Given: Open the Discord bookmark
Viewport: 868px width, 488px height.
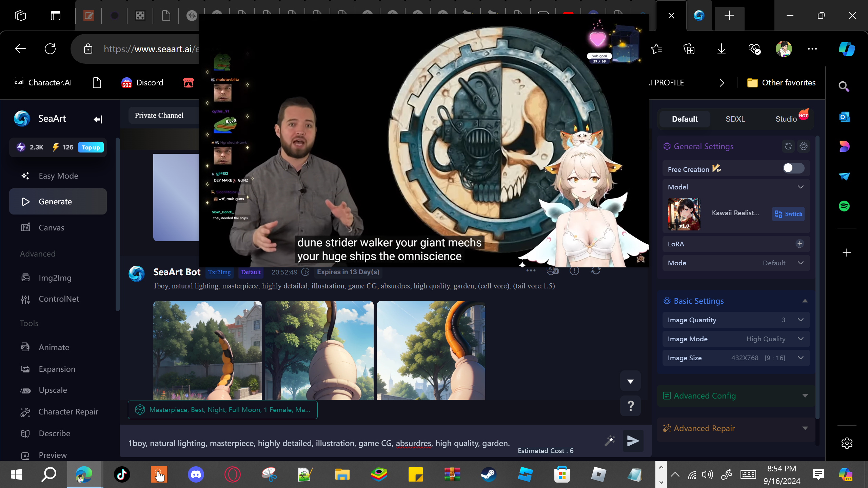Looking at the screenshot, I should (x=142, y=83).
